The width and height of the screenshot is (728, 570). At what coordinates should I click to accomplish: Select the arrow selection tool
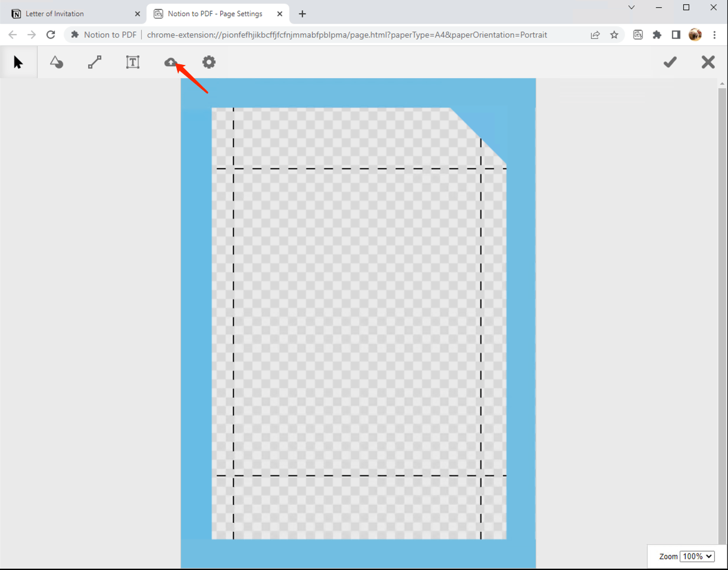click(18, 62)
